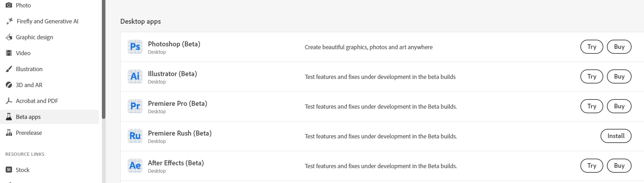Click the Firefly sparkle icon in sidebar

10,21
